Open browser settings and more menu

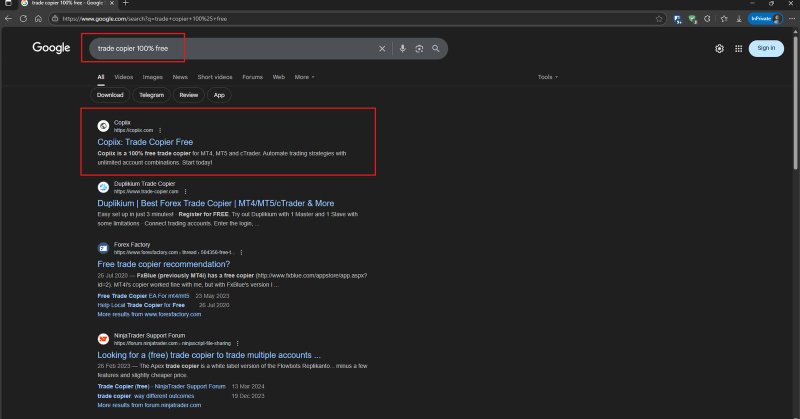pos(792,19)
